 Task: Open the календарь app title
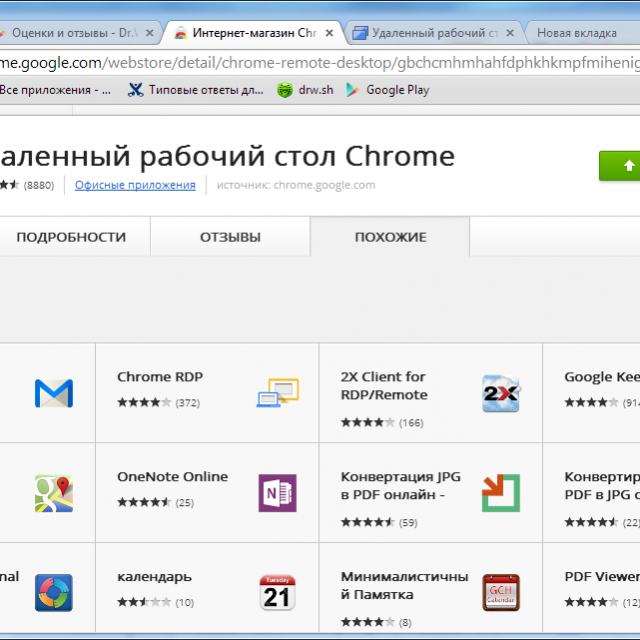(x=155, y=577)
